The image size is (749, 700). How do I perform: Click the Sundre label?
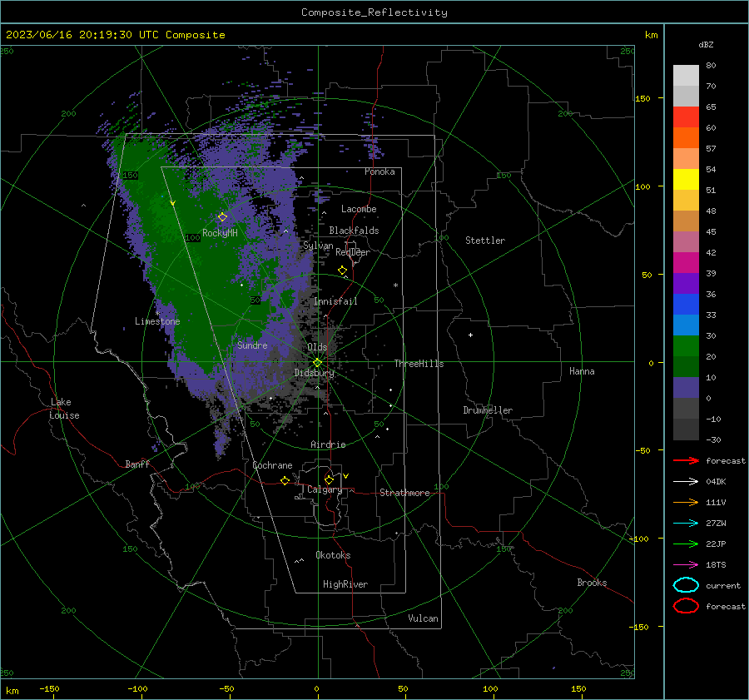[252, 345]
